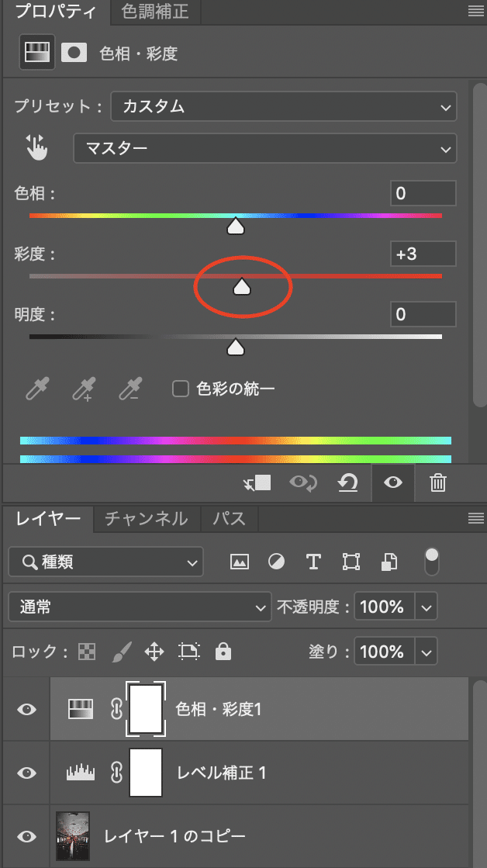This screenshot has height=868, width=487.
Task: Click the 色相 hue slider handle
Action: coord(236,226)
